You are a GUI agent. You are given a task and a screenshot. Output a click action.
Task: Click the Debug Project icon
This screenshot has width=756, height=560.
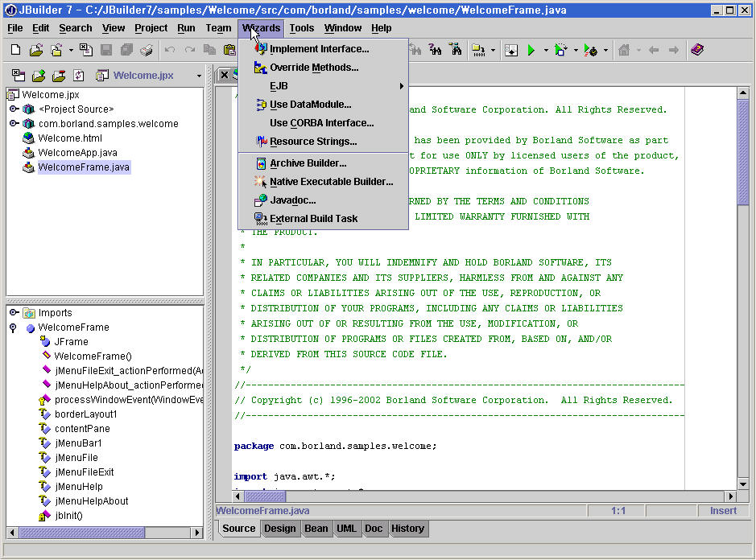click(x=561, y=50)
